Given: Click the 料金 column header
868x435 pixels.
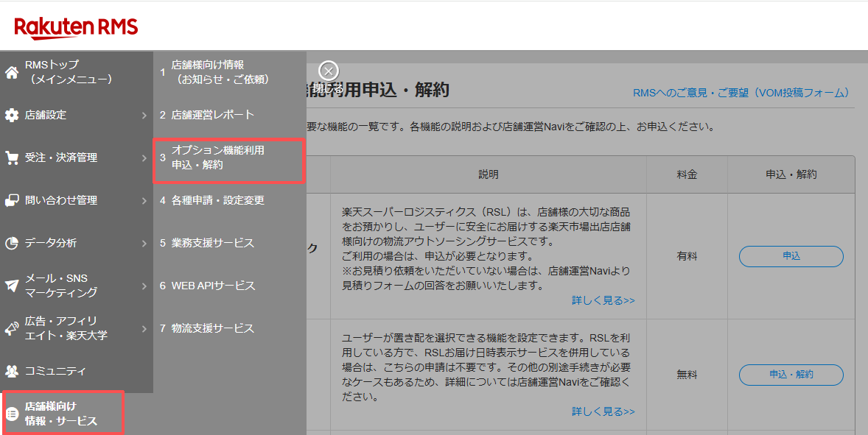Looking at the screenshot, I should pos(687,174).
